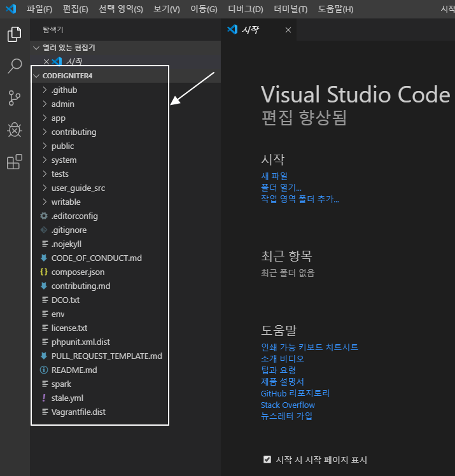Expand the contributing folder
The image size is (455, 476).
45,132
